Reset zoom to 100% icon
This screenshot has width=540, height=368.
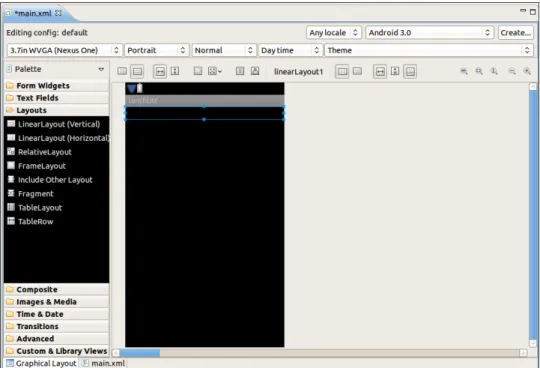[x=494, y=71]
